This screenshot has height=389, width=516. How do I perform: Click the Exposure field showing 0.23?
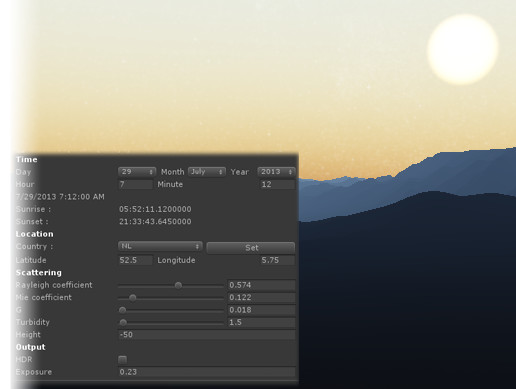tap(207, 372)
